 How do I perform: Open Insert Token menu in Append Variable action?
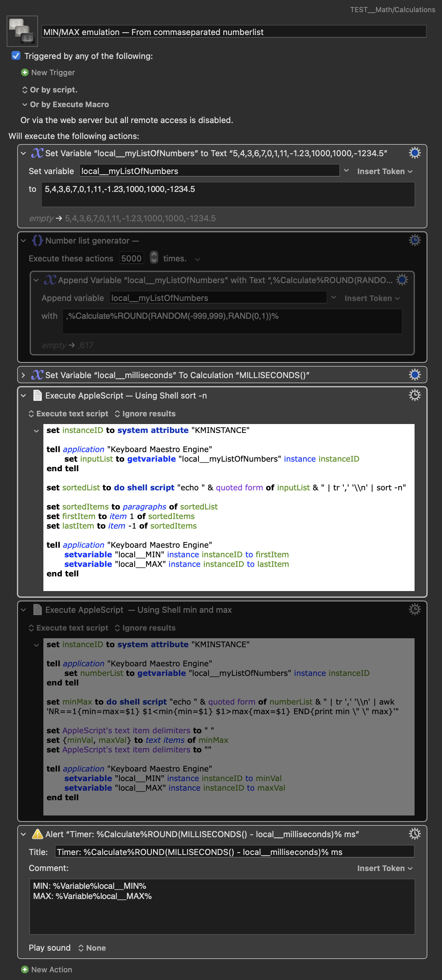click(x=372, y=298)
